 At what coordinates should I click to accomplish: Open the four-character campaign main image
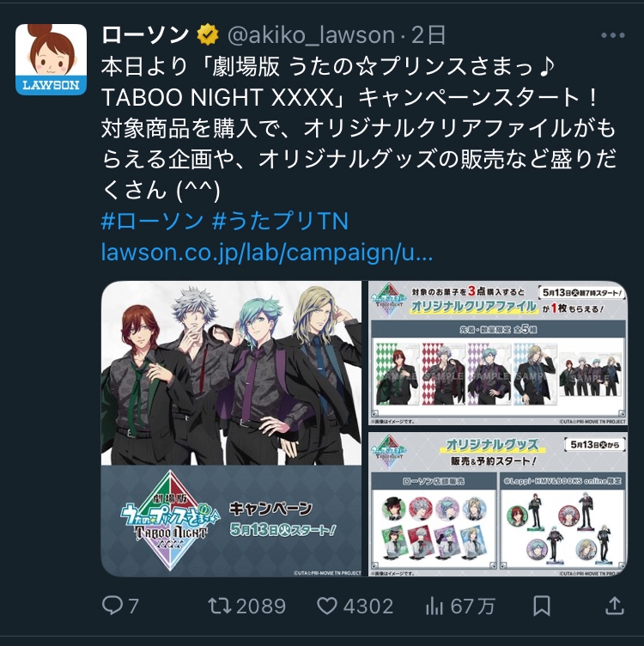[x=232, y=429]
